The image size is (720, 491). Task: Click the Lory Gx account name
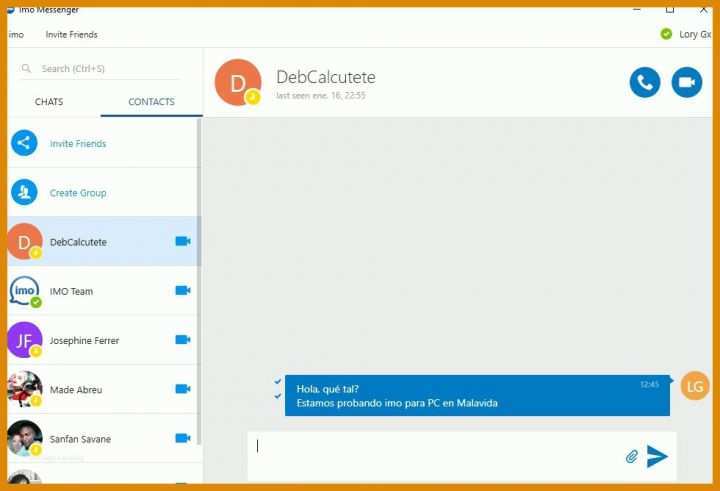[695, 34]
